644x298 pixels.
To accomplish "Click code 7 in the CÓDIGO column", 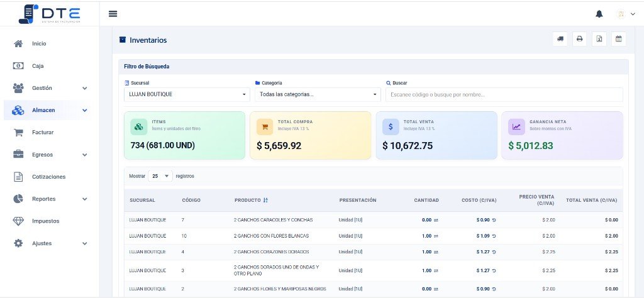I will (183, 220).
